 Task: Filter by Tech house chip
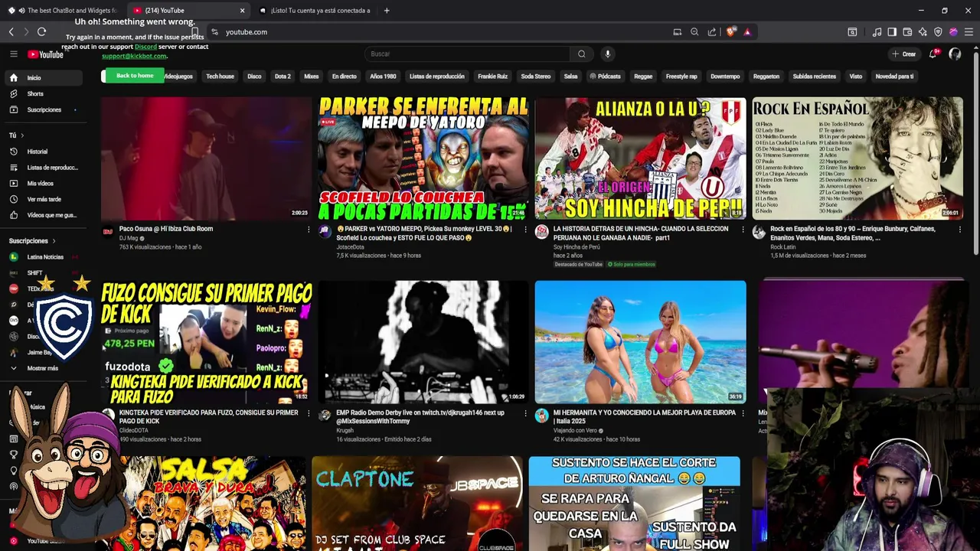pyautogui.click(x=220, y=77)
